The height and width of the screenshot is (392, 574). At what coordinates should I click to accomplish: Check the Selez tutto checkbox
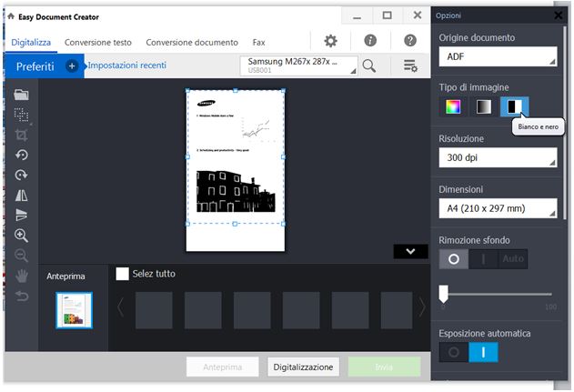coord(124,273)
